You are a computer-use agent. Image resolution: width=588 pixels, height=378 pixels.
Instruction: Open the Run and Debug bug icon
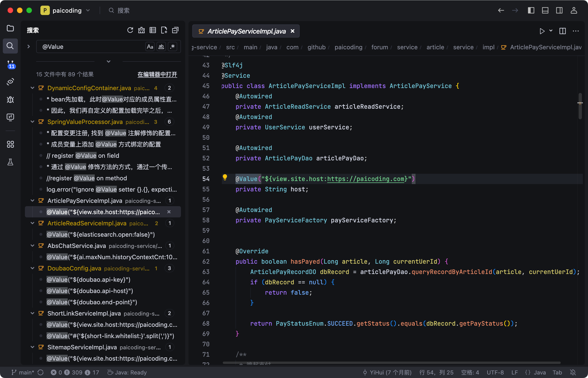pyautogui.click(x=10, y=99)
